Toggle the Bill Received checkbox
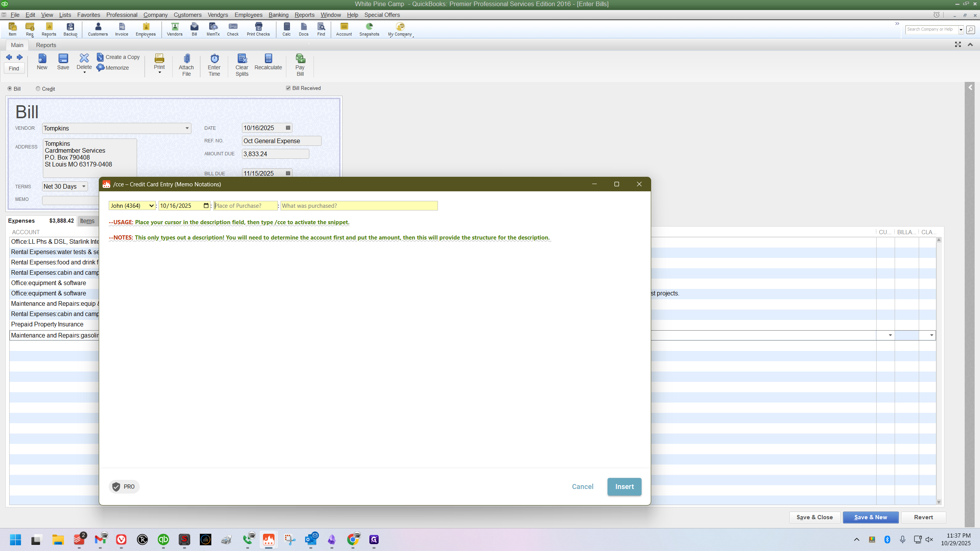 click(288, 88)
